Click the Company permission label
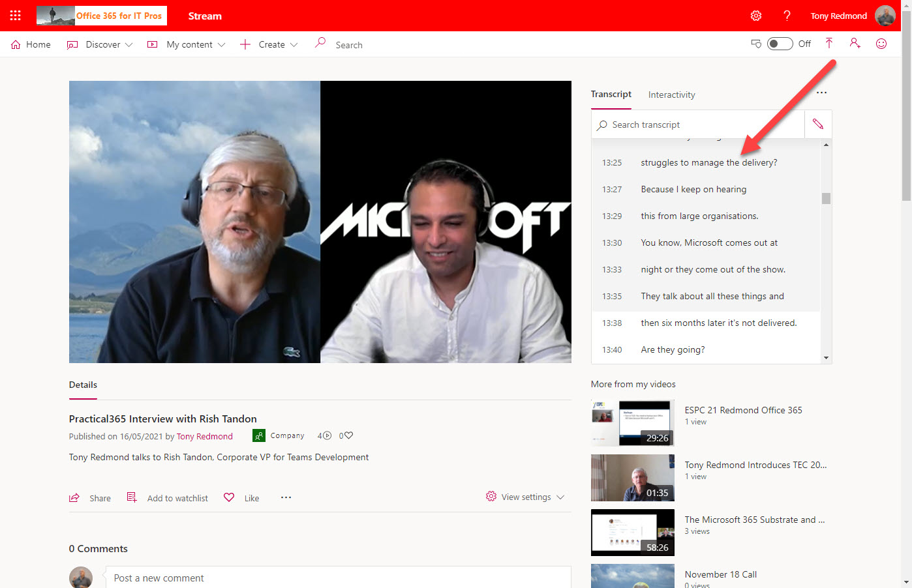The height and width of the screenshot is (588, 912). coord(287,435)
